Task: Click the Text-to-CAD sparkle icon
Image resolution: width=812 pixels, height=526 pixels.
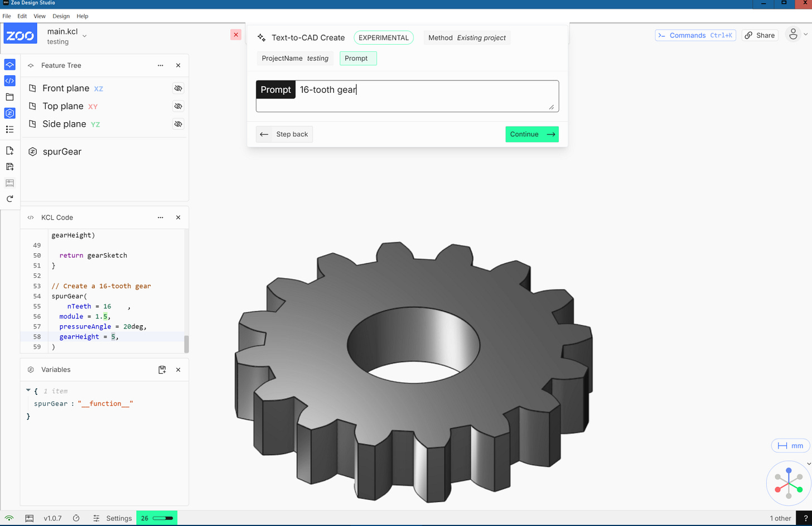Action: (262, 38)
